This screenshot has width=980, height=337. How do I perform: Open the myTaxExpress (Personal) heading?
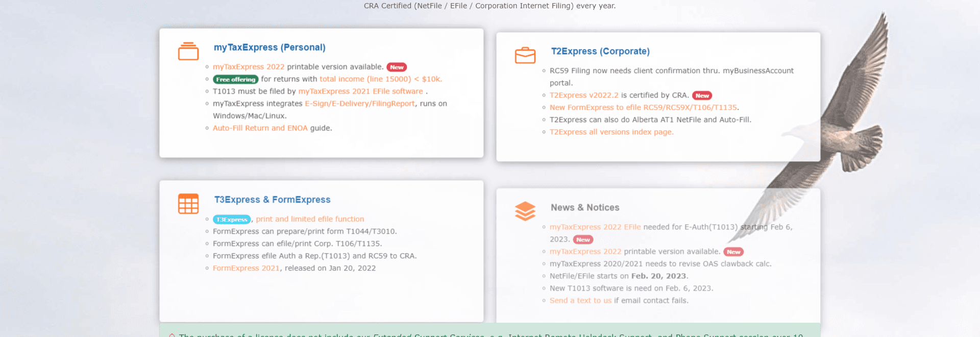pos(269,47)
